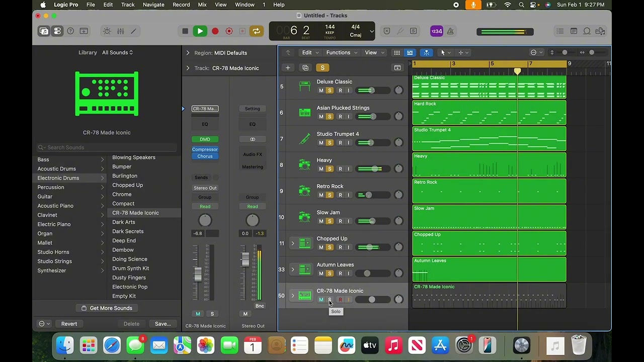The height and width of the screenshot is (362, 644).
Task: Click the Search Sounds field
Action: tap(107, 147)
